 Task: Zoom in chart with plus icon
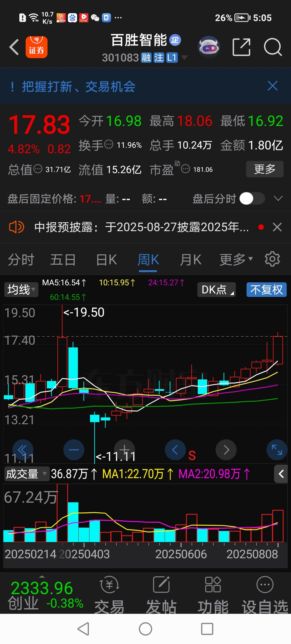[x=124, y=450]
